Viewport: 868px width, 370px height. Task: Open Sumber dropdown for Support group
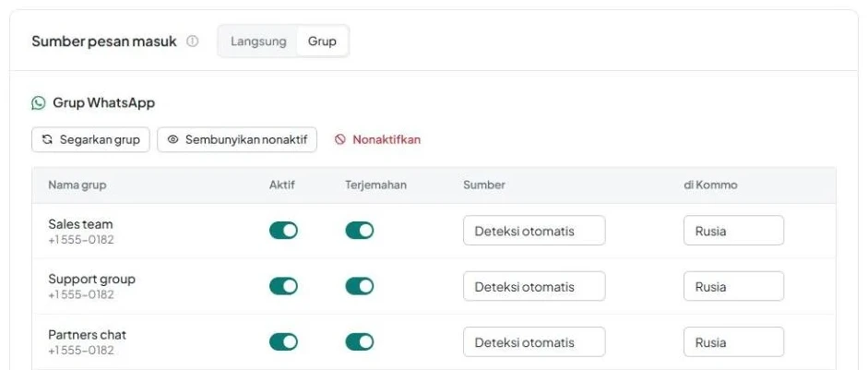(x=534, y=286)
